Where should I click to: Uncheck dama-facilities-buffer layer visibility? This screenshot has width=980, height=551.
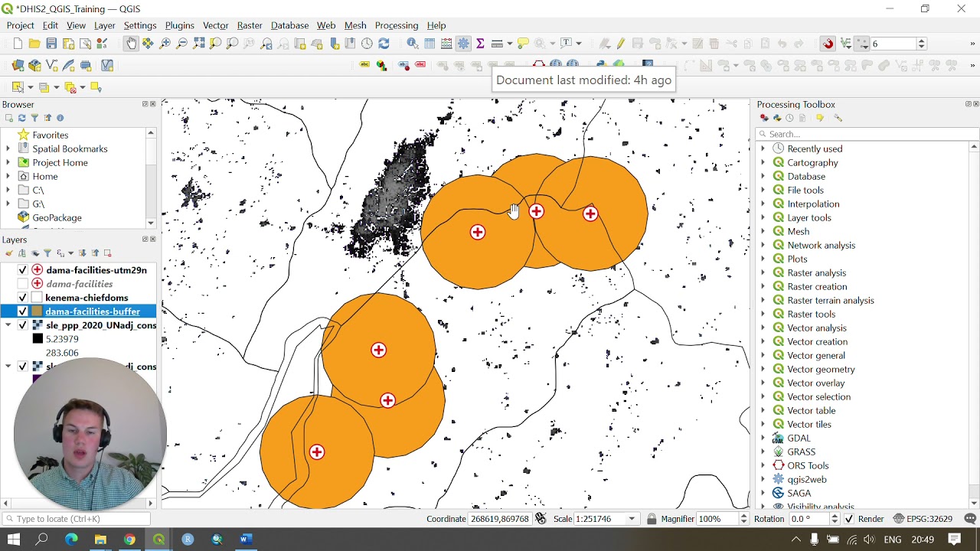22,311
